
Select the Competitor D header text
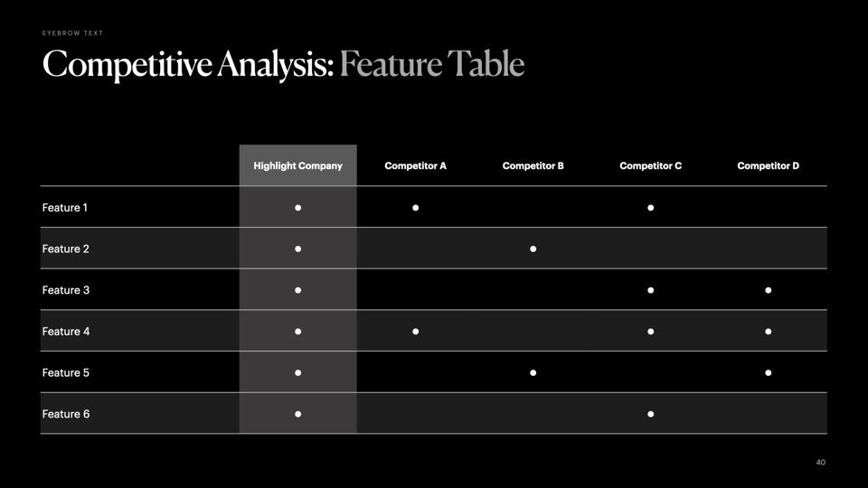tap(768, 166)
